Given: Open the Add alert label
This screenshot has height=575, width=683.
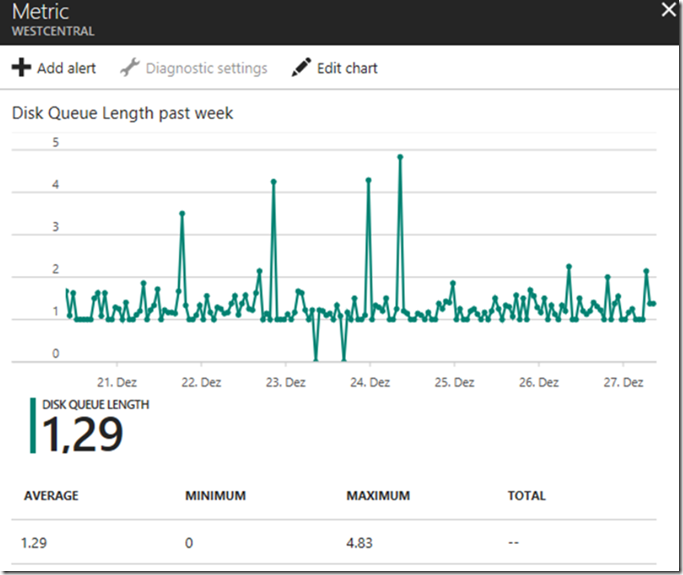Looking at the screenshot, I should tap(66, 68).
